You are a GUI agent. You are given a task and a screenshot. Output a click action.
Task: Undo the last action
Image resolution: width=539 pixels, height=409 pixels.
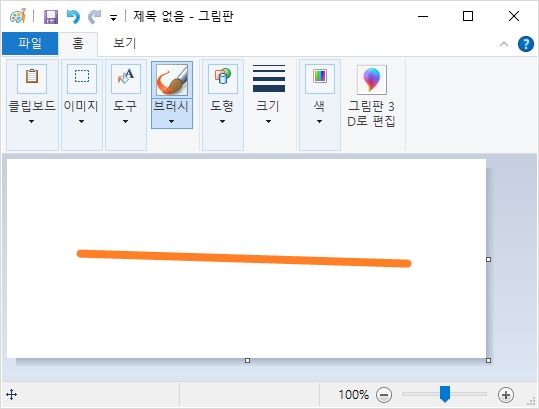pos(73,16)
